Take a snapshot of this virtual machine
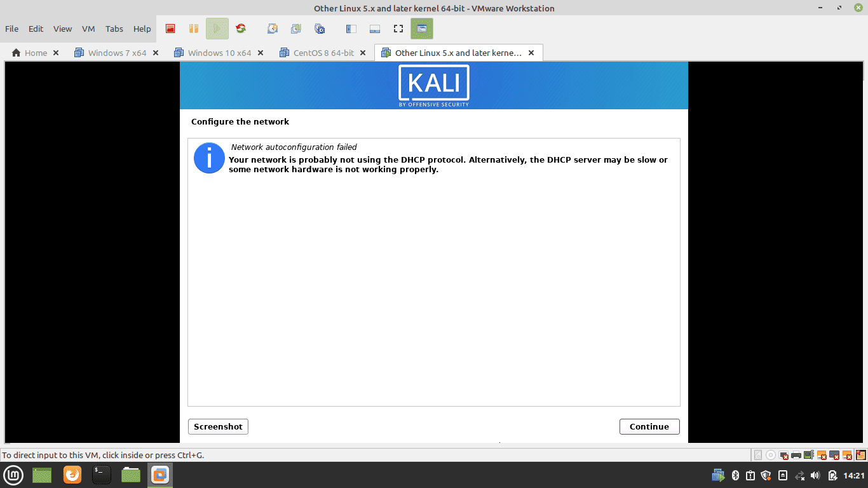868x488 pixels. [x=273, y=29]
